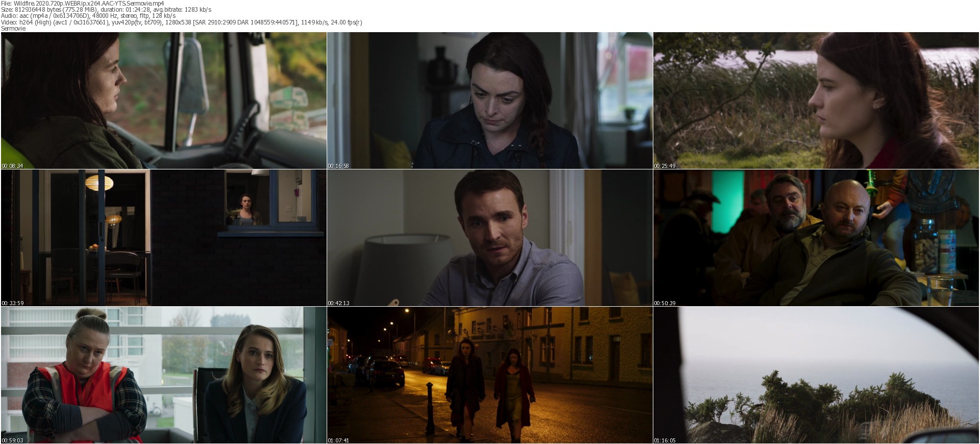
Task: Select the 00:42:13 timestamp
Action: 338,303
